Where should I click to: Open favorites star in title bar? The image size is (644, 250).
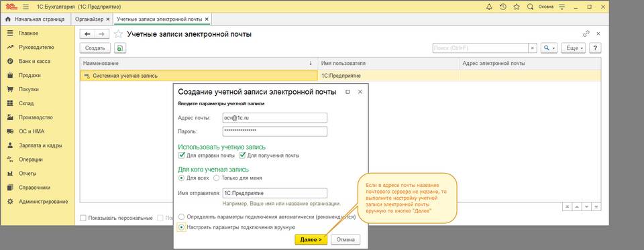pyautogui.click(x=517, y=7)
